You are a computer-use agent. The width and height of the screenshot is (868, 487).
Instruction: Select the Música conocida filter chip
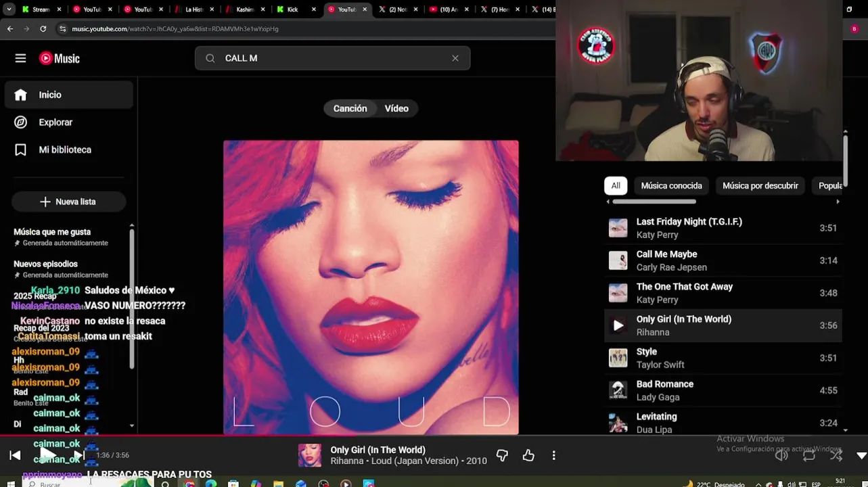coord(671,185)
